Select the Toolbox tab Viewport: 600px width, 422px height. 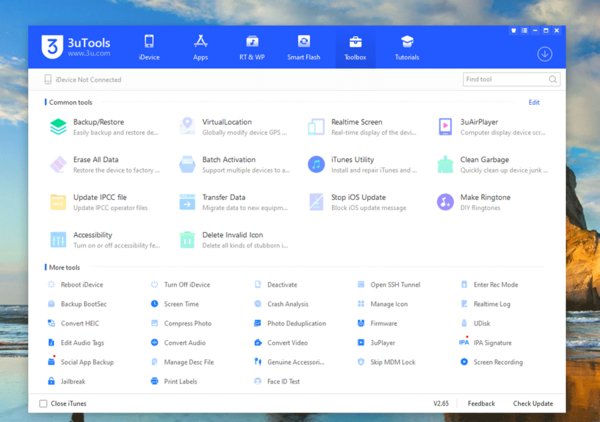tap(355, 47)
